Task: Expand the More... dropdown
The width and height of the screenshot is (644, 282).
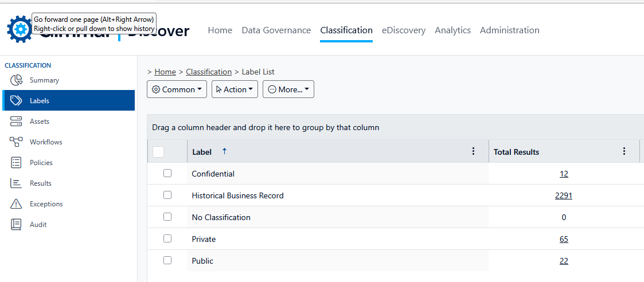Action: coord(288,89)
